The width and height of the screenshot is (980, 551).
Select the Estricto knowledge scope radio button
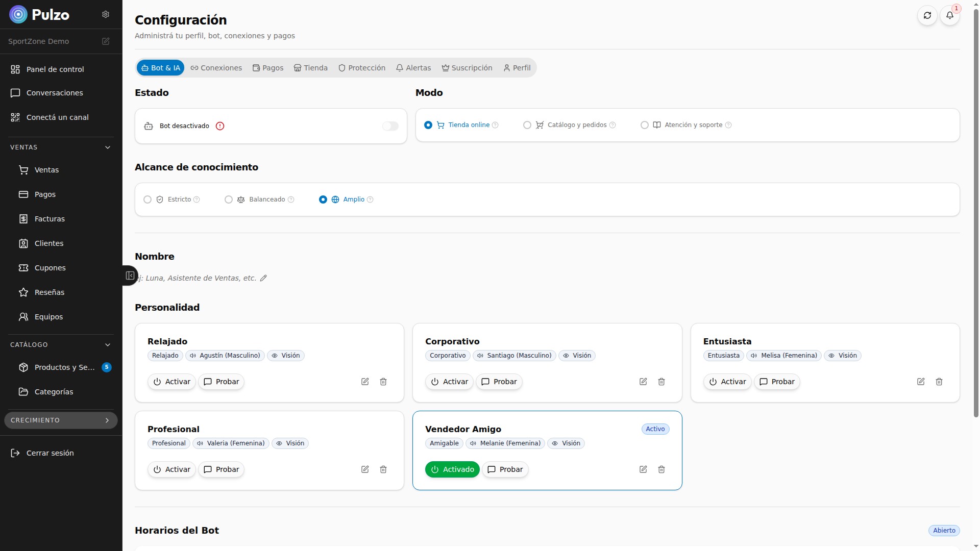148,199
